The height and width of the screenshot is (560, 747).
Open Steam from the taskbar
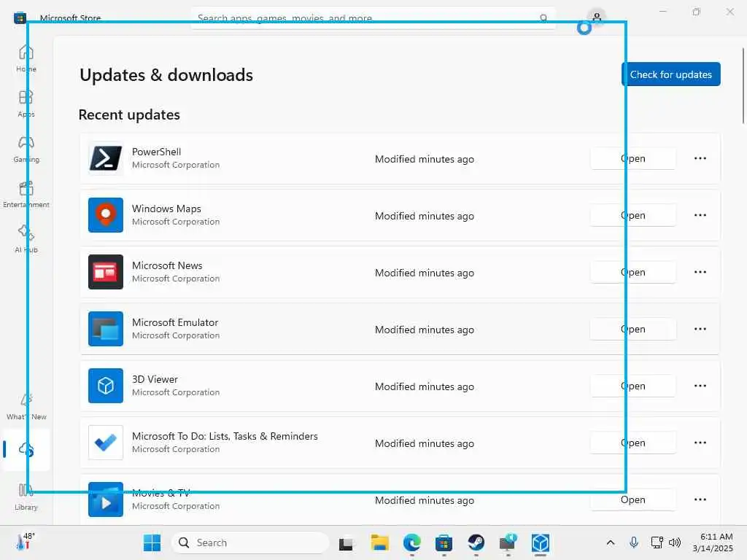point(476,542)
